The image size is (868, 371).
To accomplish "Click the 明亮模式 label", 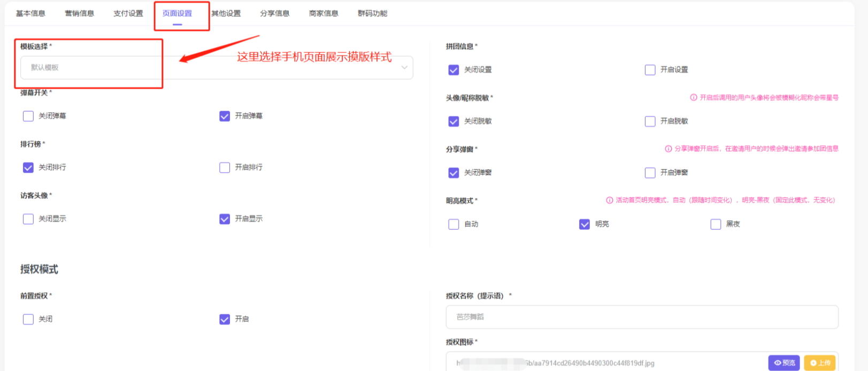I will click(460, 201).
